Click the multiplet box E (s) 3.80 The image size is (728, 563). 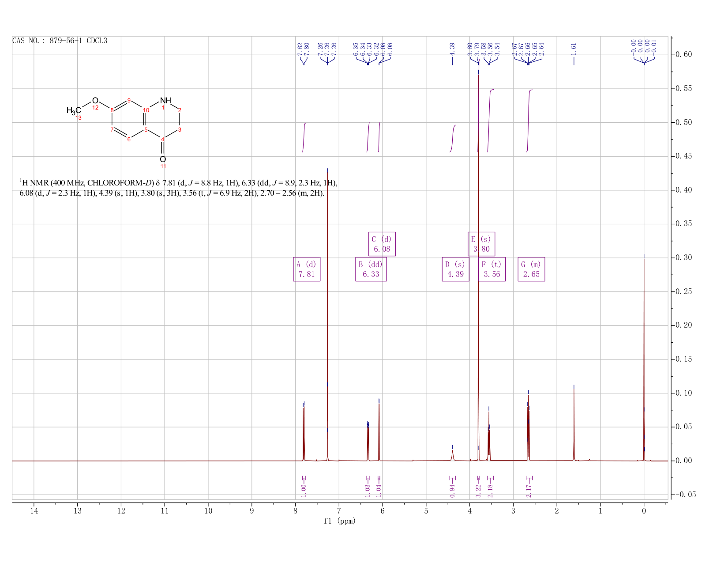(482, 244)
